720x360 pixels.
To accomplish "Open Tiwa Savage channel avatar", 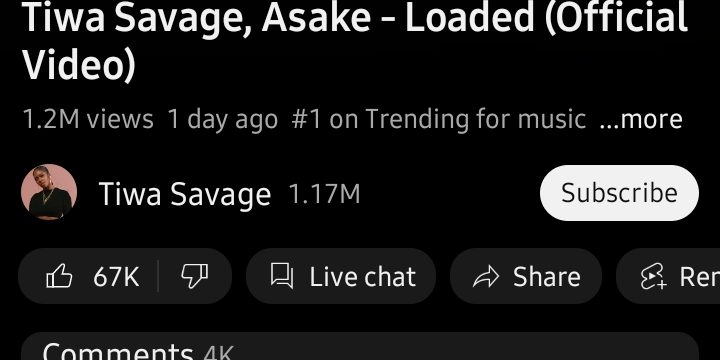I will pos(49,192).
